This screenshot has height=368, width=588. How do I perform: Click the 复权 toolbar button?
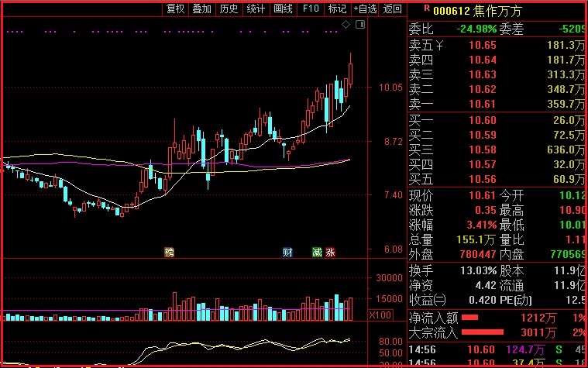pyautogui.click(x=176, y=9)
